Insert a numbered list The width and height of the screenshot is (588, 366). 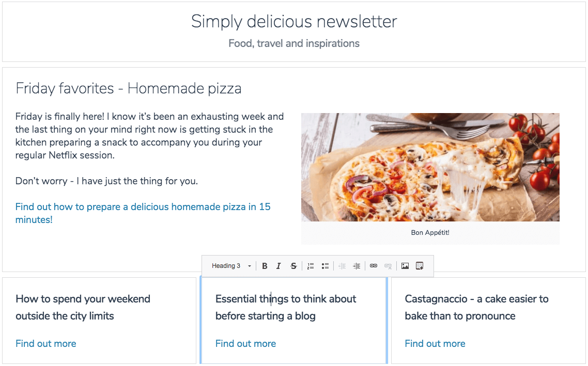click(311, 266)
